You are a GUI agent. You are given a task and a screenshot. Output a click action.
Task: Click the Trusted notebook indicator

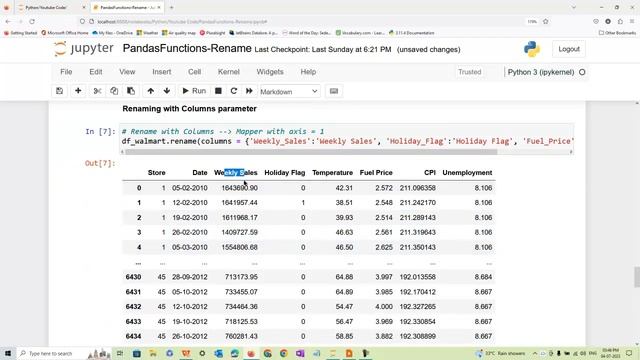pos(469,72)
